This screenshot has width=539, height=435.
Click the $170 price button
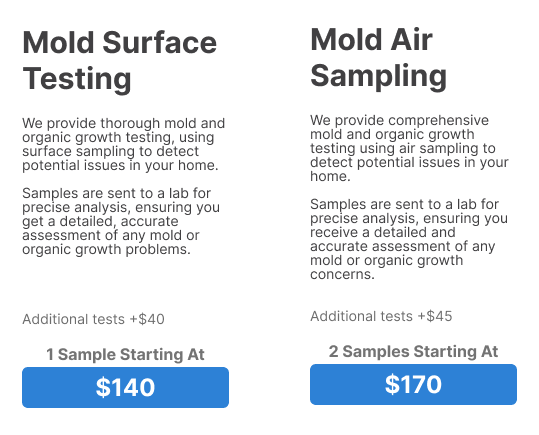pos(413,384)
